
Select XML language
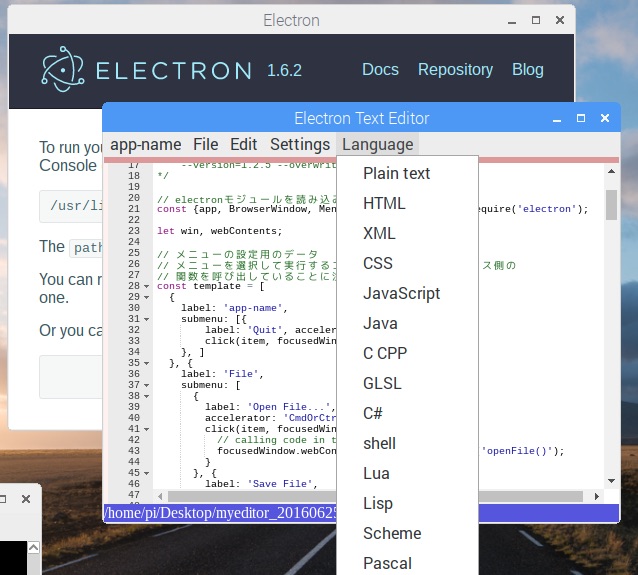pos(407,234)
